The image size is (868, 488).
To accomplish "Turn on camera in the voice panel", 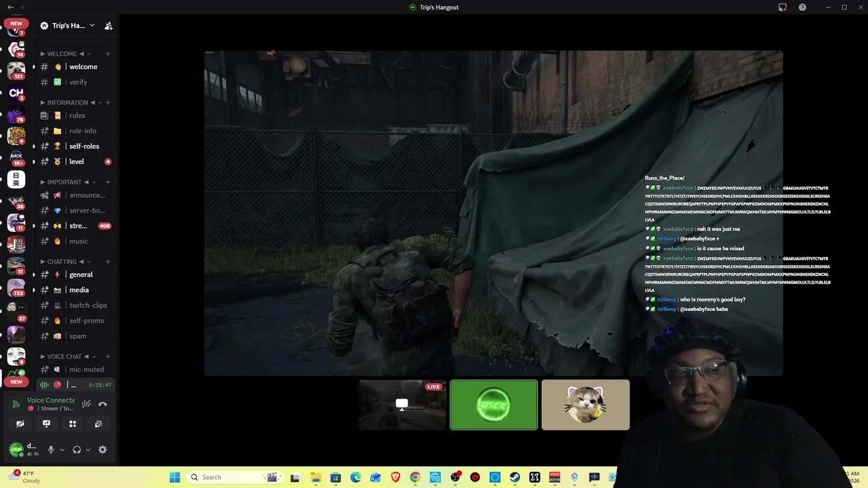I will pyautogui.click(x=20, y=424).
